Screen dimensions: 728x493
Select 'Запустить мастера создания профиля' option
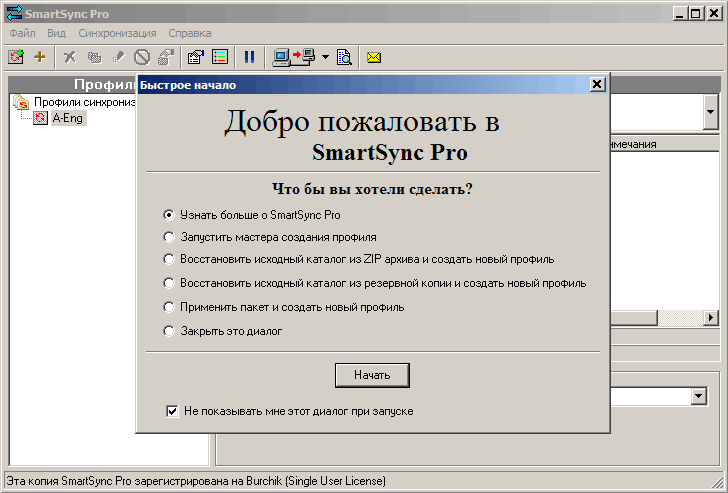tap(270, 237)
